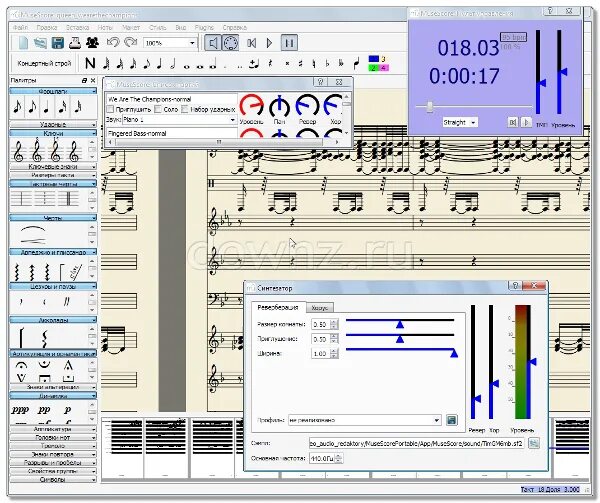Open the Профиль dropdown in Синтезатор
Viewport: 600px width, 503px height.
click(365, 420)
